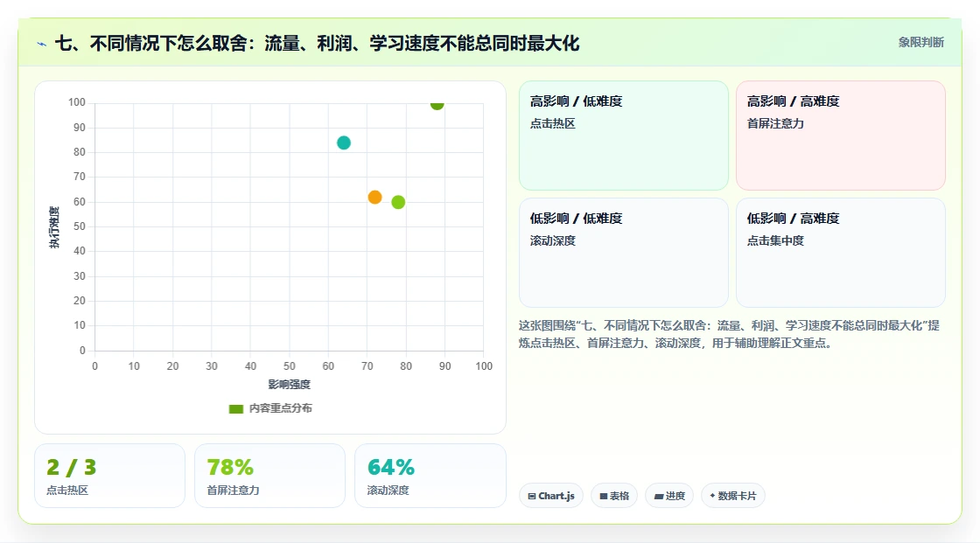The width and height of the screenshot is (980, 543).
Task: Click the Chart.js tag chip
Action: pyautogui.click(x=551, y=496)
